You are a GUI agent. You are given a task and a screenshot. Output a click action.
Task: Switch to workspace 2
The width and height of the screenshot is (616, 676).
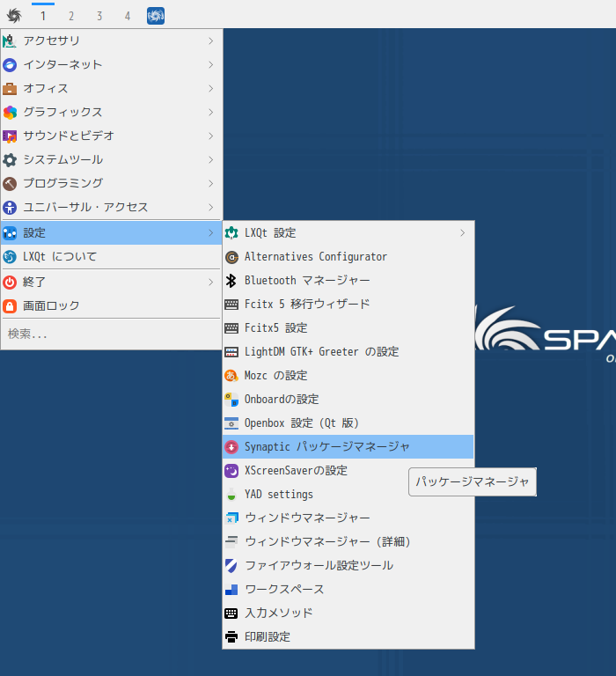point(71,17)
